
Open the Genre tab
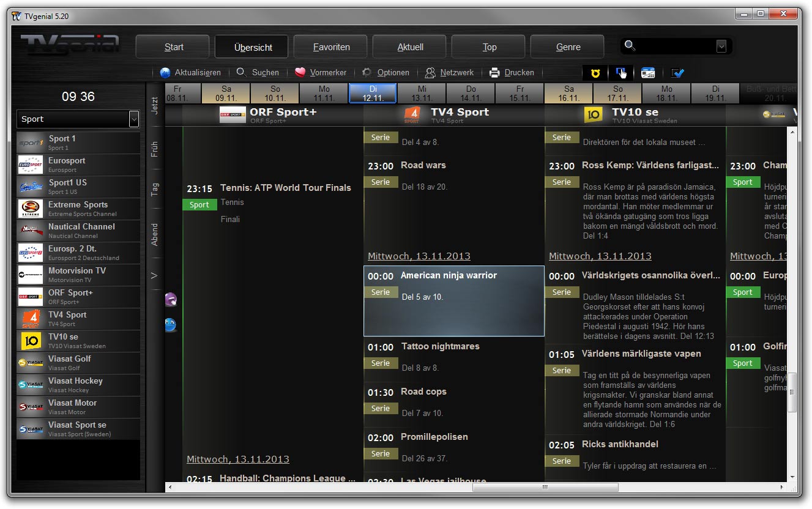568,47
